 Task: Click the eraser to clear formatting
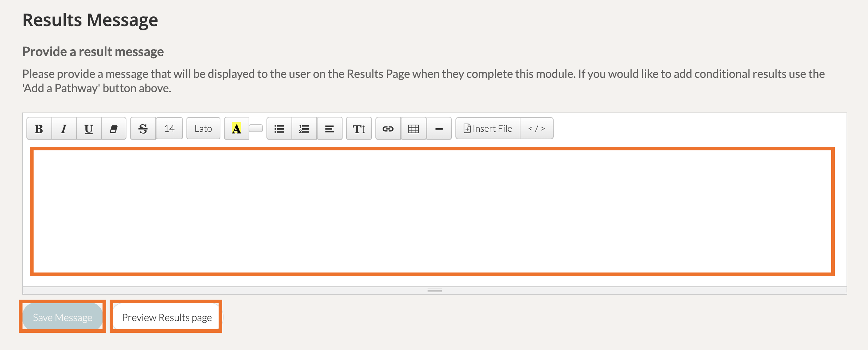pos(114,129)
